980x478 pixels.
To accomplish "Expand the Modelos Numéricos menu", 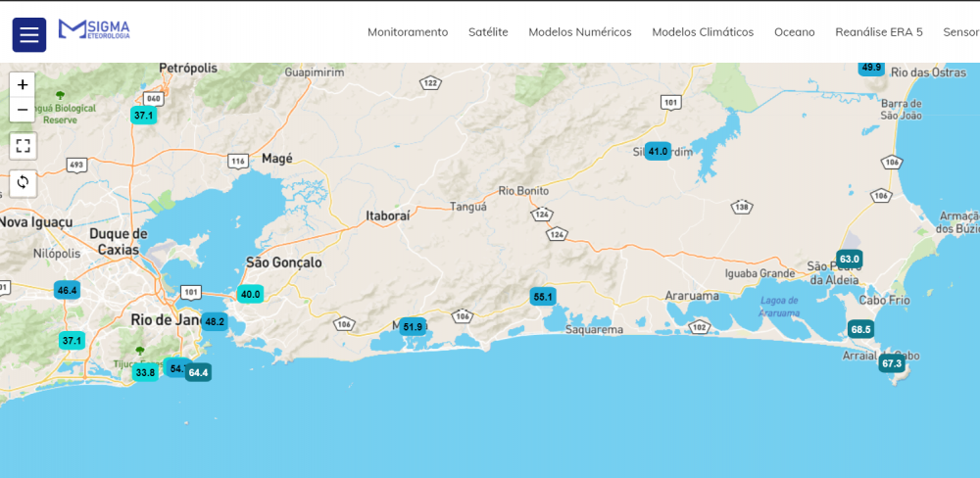I will tap(580, 32).
